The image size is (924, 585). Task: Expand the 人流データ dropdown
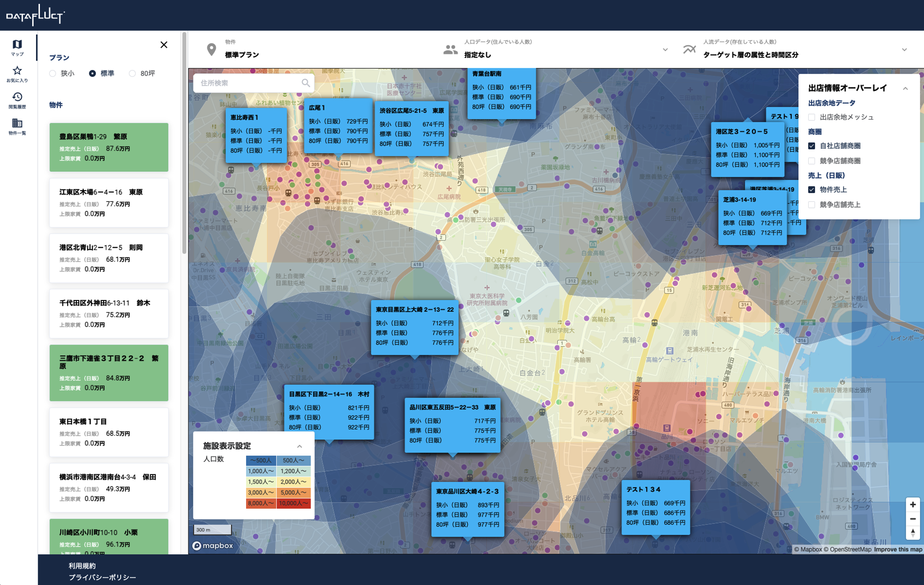click(904, 50)
